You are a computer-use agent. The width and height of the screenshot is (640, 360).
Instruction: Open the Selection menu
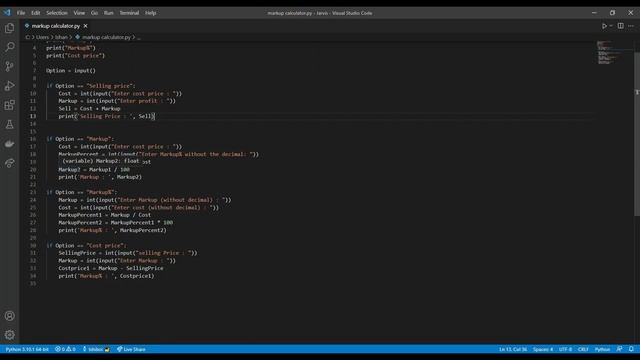[57, 13]
